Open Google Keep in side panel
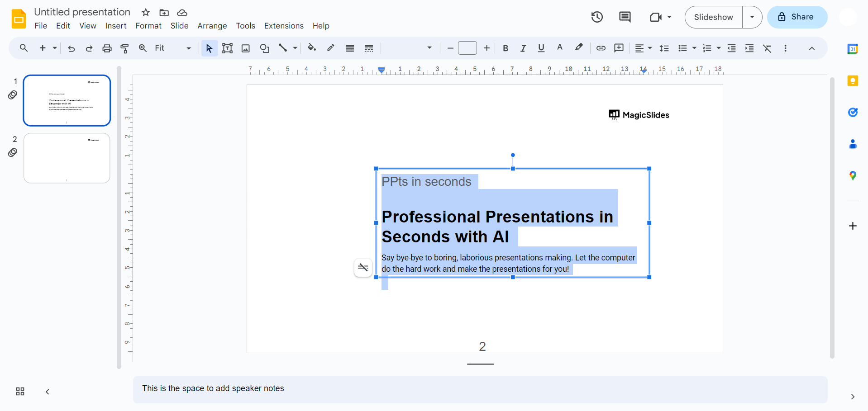Viewport: 868px width, 411px height. 853,81
